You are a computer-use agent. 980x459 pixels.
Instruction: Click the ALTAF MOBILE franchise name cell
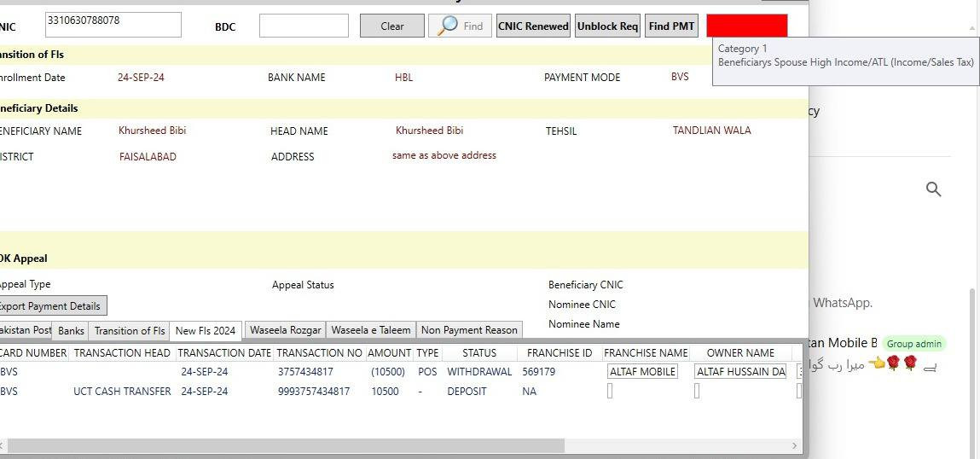(642, 372)
